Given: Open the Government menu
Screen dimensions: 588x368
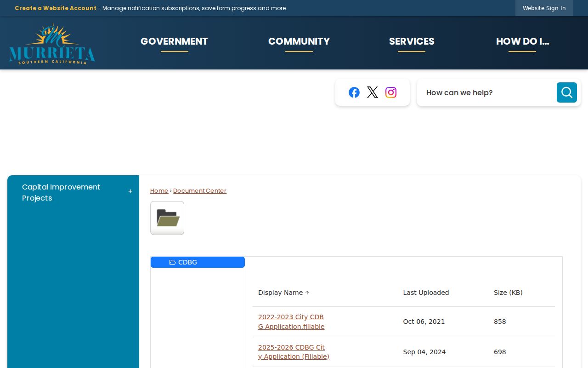Looking at the screenshot, I should (x=174, y=41).
